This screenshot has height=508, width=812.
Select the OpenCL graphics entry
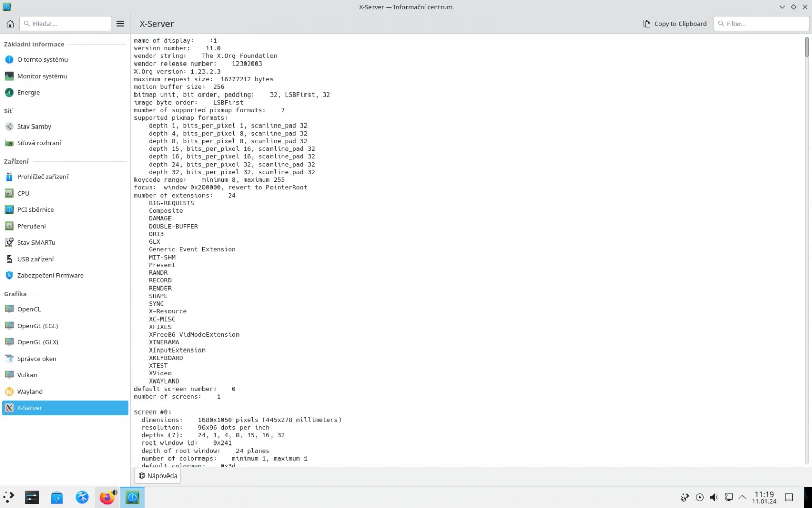point(65,309)
